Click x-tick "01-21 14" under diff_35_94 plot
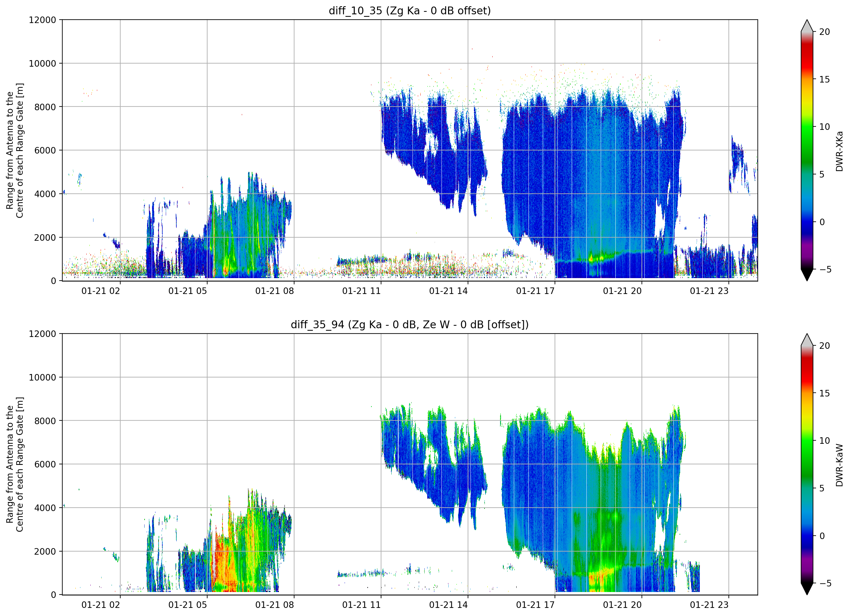Image resolution: width=850 pixels, height=616 pixels. (x=449, y=605)
